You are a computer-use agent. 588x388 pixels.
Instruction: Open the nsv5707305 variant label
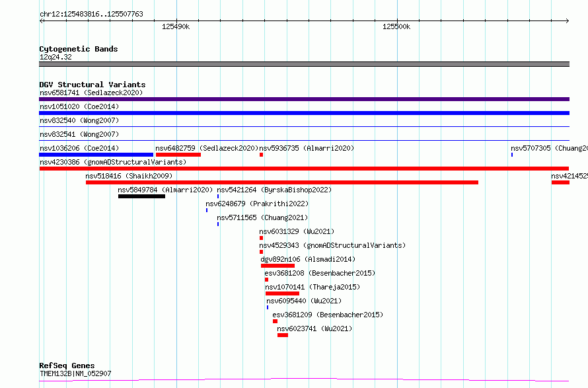549,148
